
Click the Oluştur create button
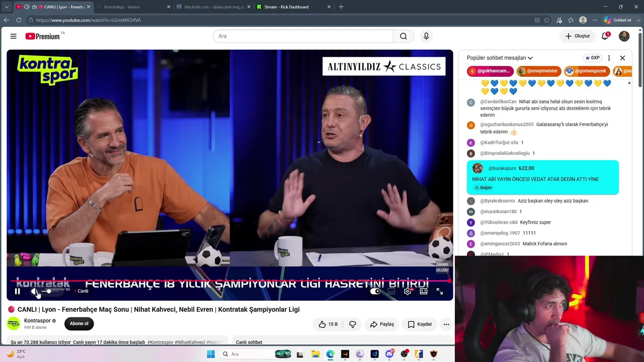click(x=577, y=36)
